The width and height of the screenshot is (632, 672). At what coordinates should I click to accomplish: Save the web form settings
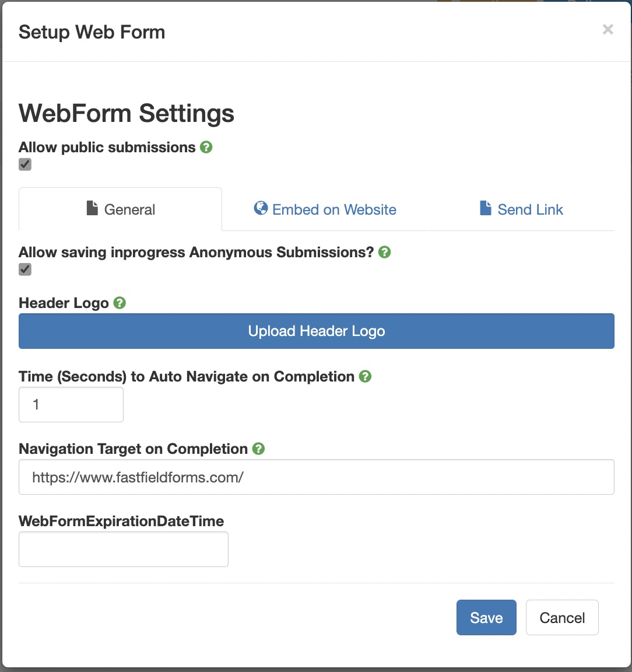(486, 617)
